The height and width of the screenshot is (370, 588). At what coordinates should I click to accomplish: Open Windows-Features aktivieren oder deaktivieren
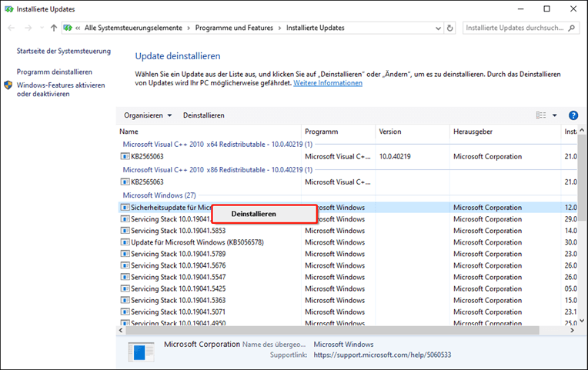pos(61,89)
